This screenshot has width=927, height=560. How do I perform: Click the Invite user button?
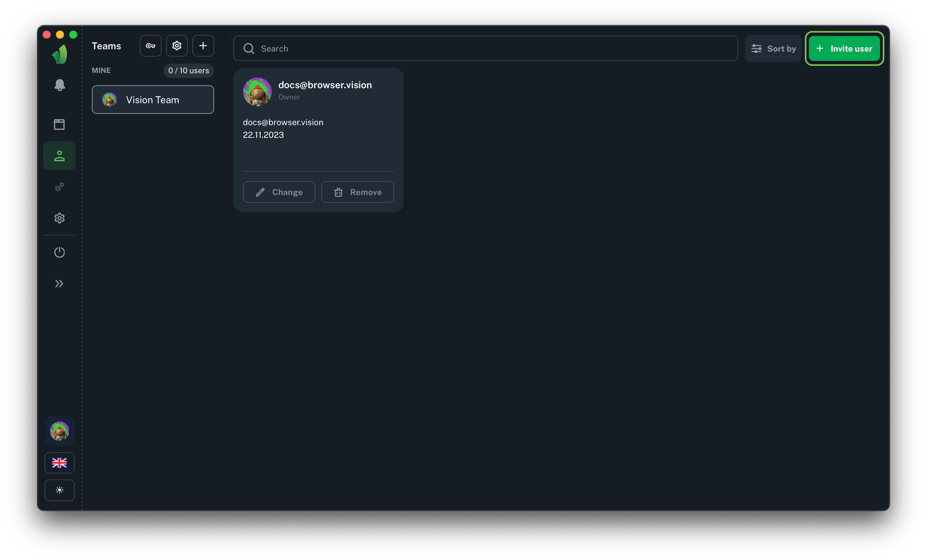coord(844,49)
